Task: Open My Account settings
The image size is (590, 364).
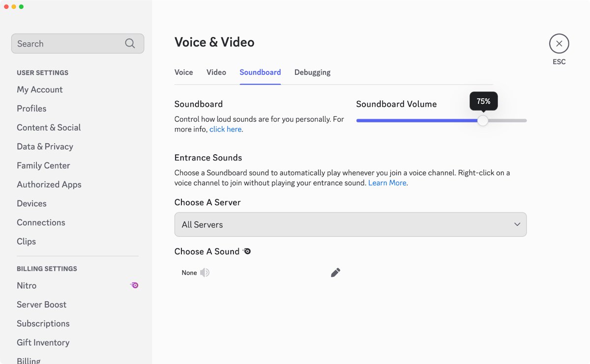Action: 40,89
